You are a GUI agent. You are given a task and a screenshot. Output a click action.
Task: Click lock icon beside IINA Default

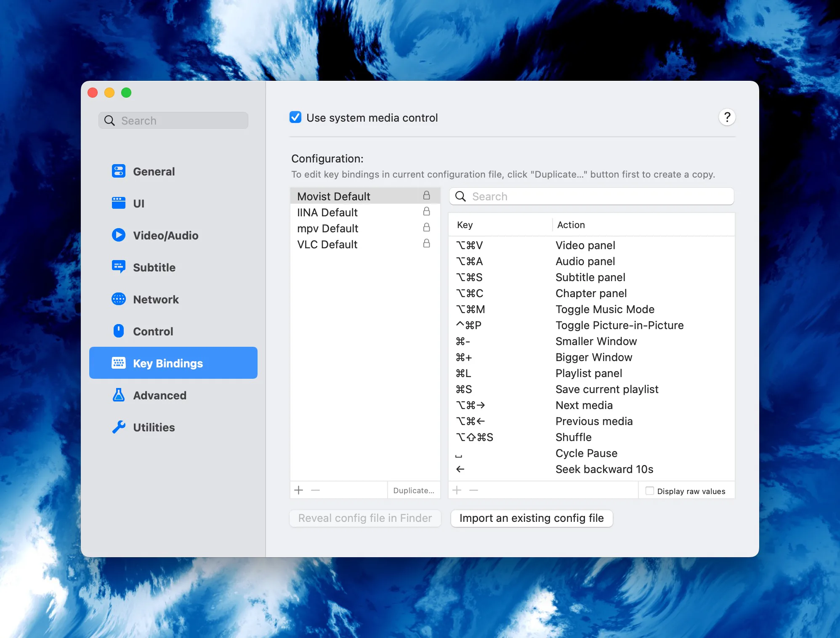[x=426, y=212]
